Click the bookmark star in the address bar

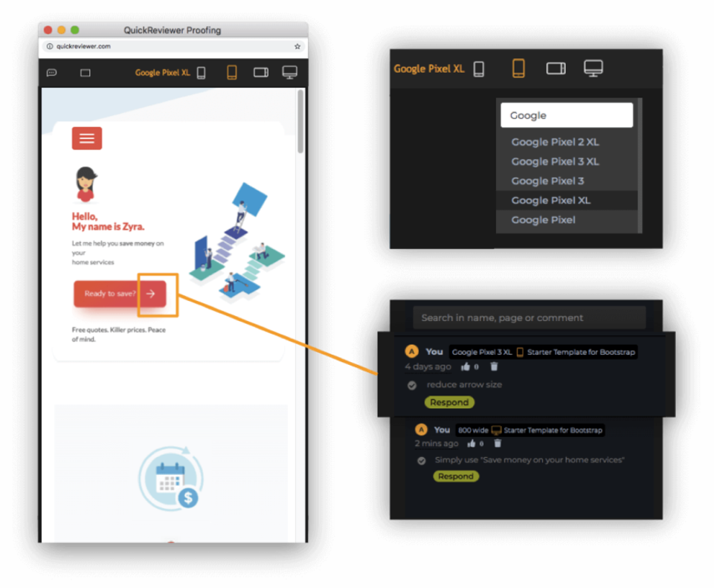tap(297, 46)
